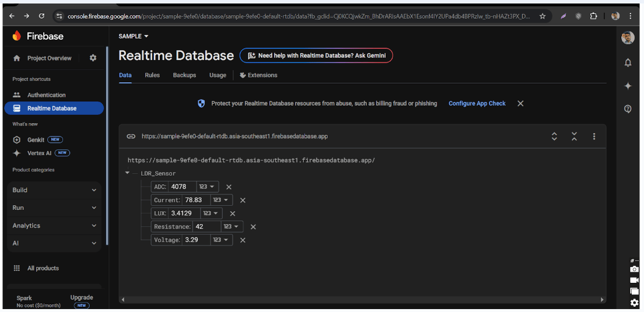This screenshot has width=644, height=312.
Task: Switch to the Rules tab
Action: (x=152, y=75)
